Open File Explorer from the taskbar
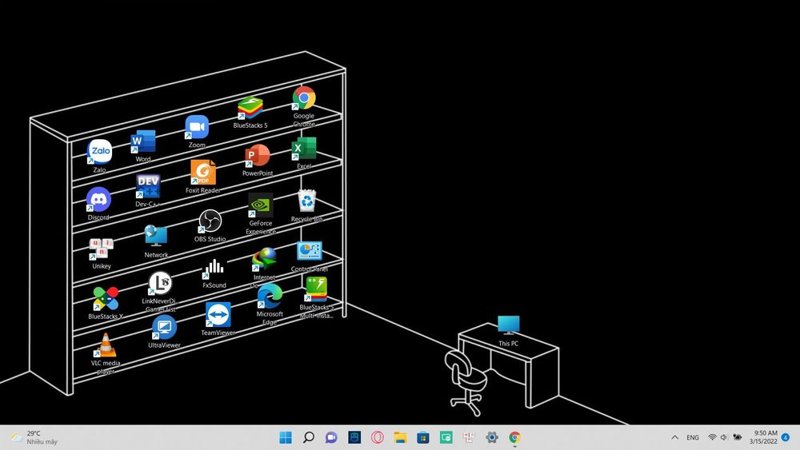Viewport: 800px width, 450px height. point(400,437)
